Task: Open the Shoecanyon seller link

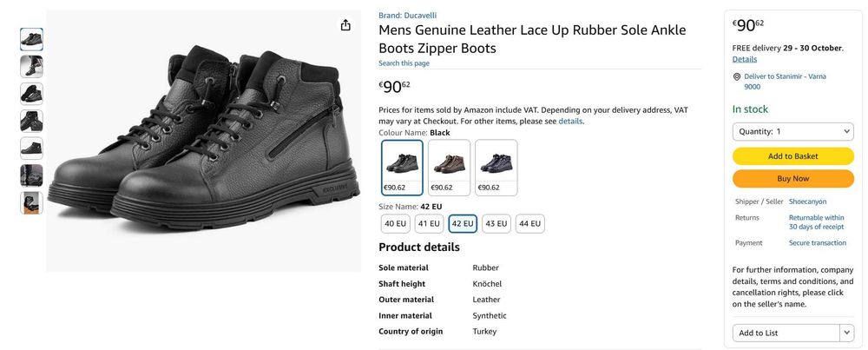Action: tap(807, 201)
